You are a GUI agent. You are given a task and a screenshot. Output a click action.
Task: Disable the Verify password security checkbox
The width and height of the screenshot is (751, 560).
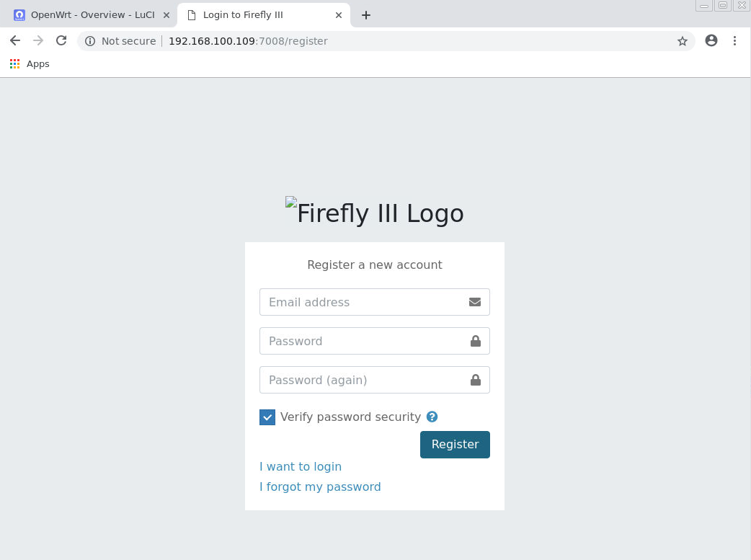pyautogui.click(x=267, y=417)
